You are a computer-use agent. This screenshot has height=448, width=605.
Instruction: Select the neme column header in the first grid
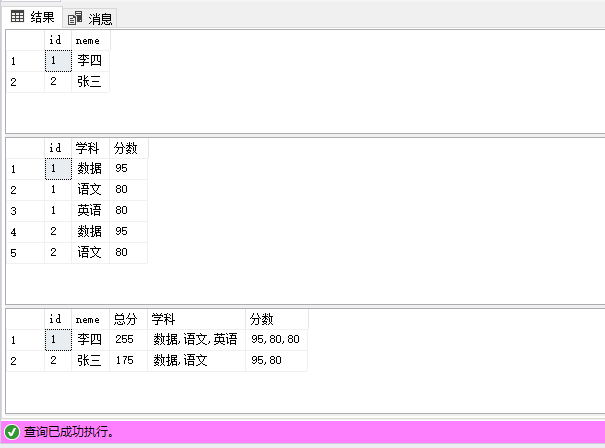90,40
